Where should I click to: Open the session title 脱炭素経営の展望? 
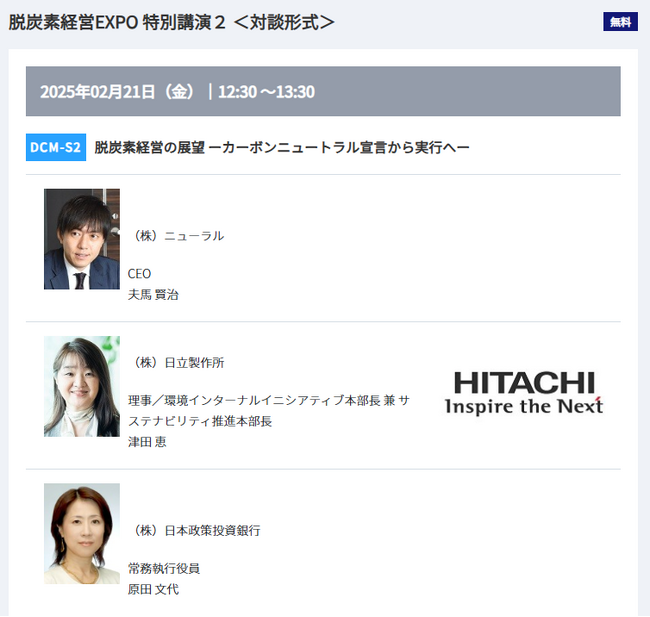pyautogui.click(x=282, y=147)
